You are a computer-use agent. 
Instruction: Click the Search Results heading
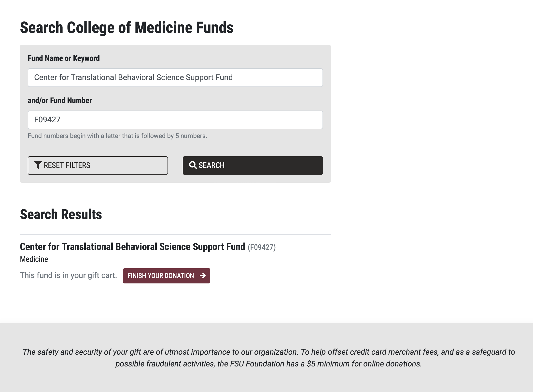tap(61, 214)
